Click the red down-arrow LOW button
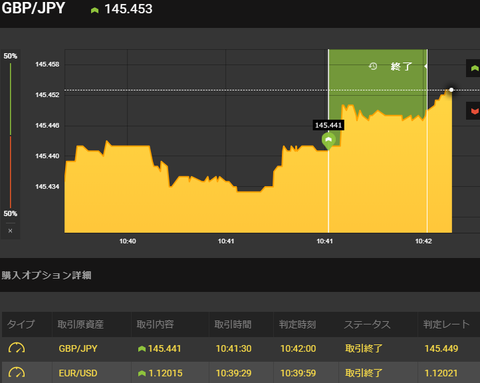The height and width of the screenshot is (383, 480). [473, 111]
